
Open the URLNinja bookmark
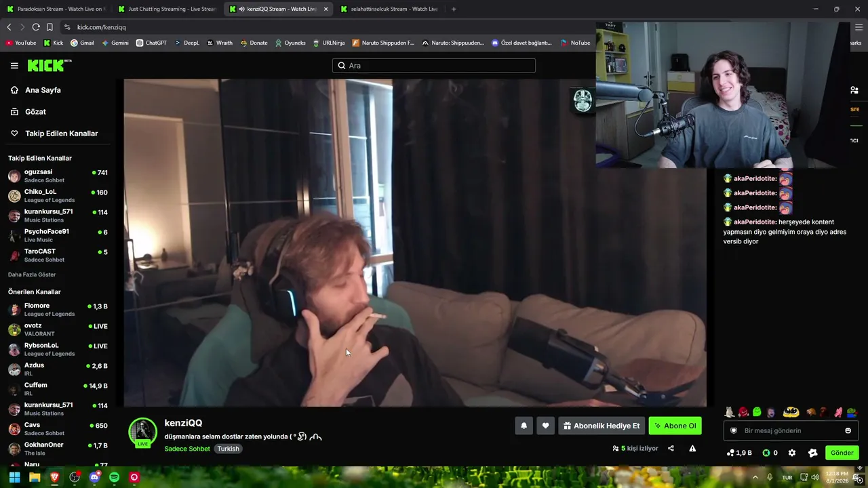(x=329, y=43)
